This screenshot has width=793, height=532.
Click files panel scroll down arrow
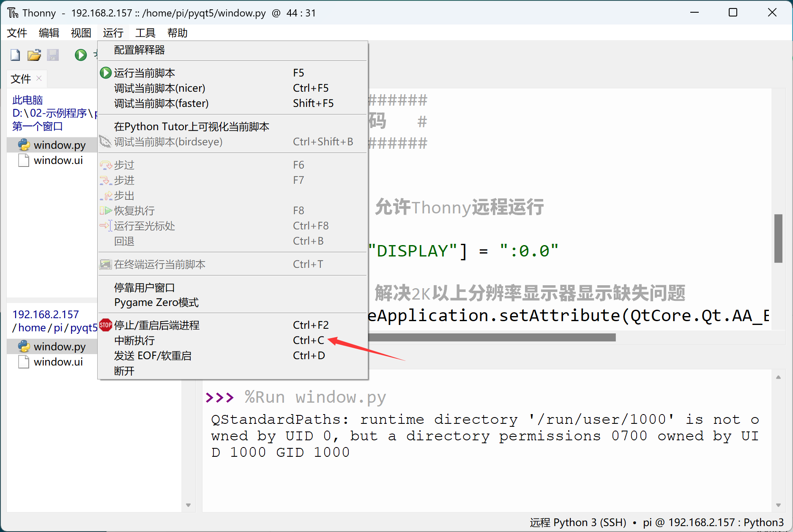click(188, 505)
